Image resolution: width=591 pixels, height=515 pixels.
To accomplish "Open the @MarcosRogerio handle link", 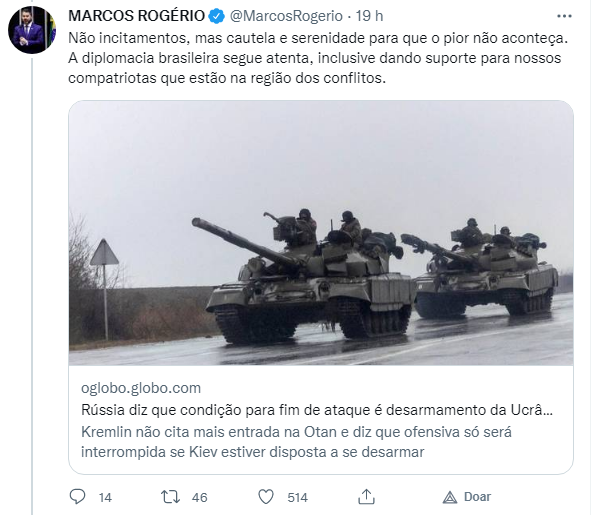I will tap(286, 16).
